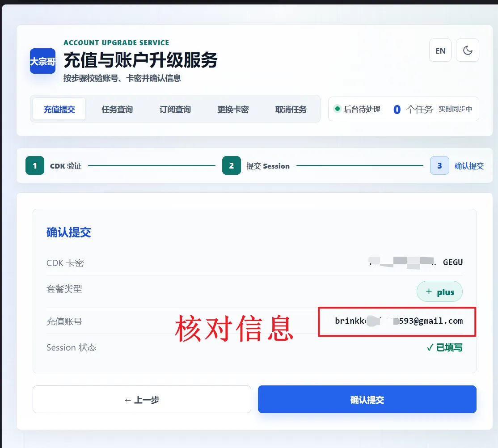Click the 充值与账户升级服务 page title

tap(140, 60)
